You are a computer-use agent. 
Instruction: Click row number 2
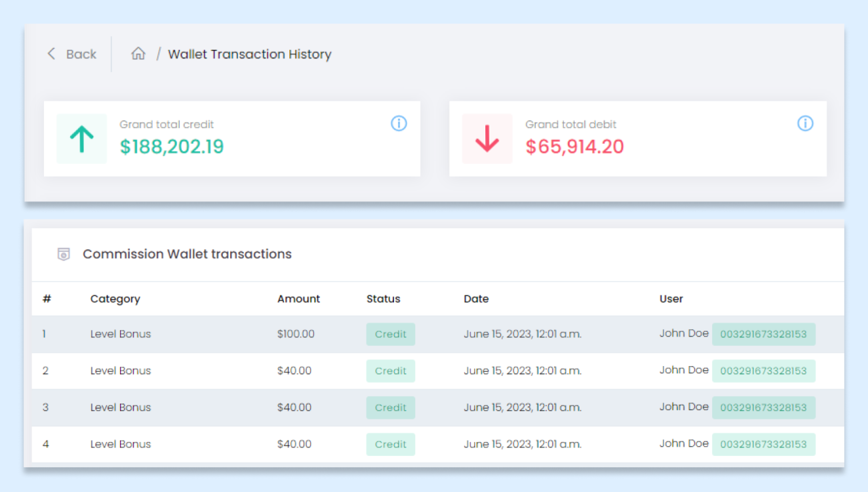(45, 371)
